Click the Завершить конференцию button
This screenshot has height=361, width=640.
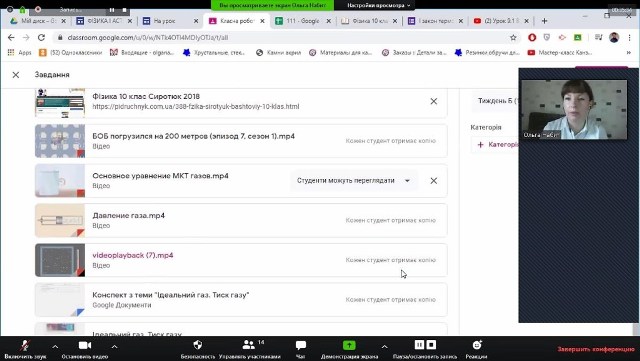click(x=596, y=349)
